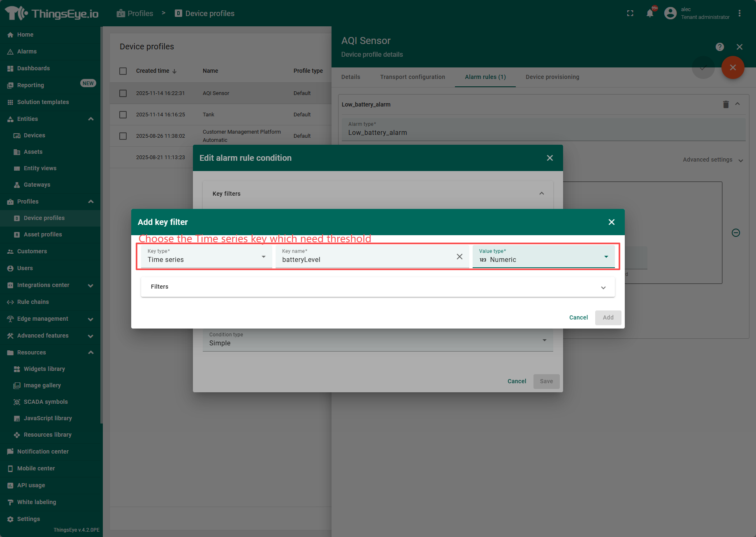Open the help icon in AQI Sensor panel
The image size is (756, 537).
pyautogui.click(x=719, y=47)
